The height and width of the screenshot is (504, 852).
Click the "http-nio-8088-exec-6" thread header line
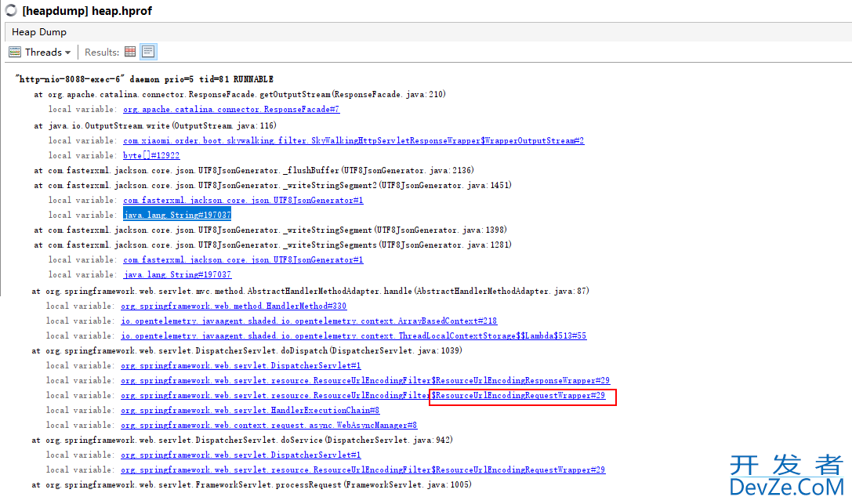point(144,79)
